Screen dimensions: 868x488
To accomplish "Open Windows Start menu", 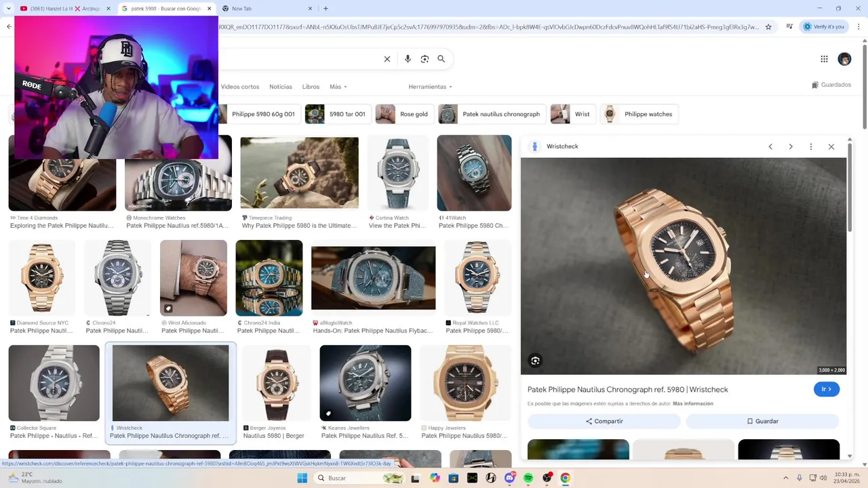I will [x=302, y=478].
